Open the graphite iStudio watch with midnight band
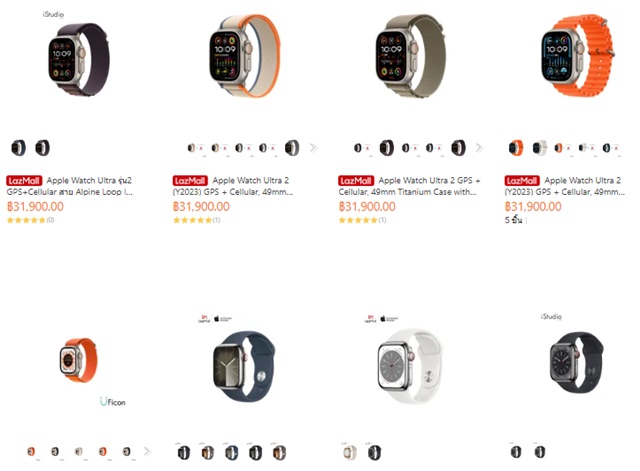The image size is (640, 471). click(576, 362)
